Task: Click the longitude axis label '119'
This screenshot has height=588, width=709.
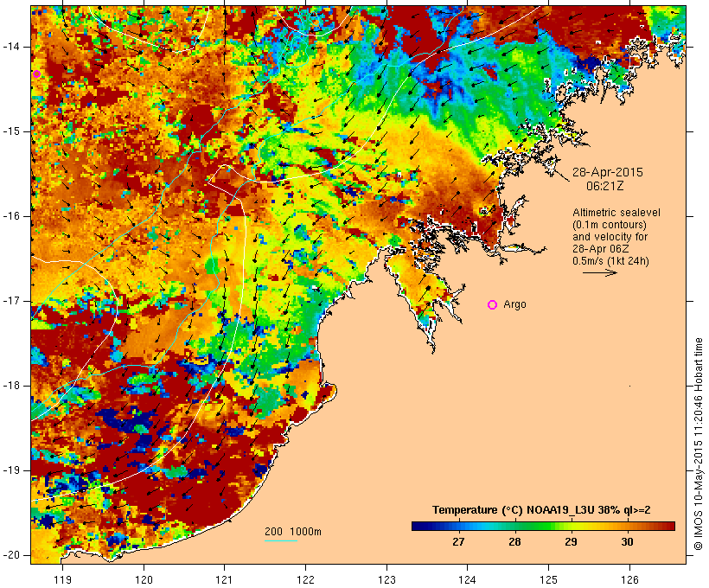Action: coord(62,579)
